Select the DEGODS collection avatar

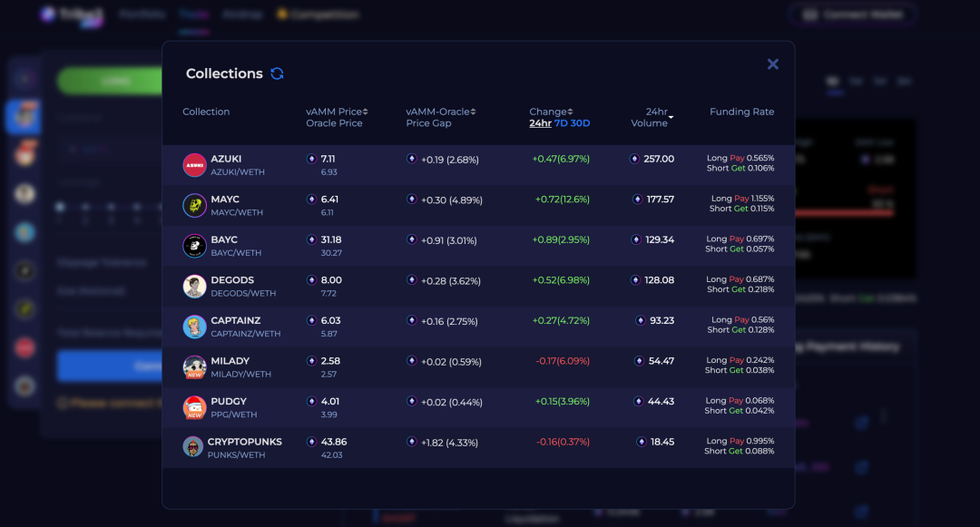(x=194, y=286)
